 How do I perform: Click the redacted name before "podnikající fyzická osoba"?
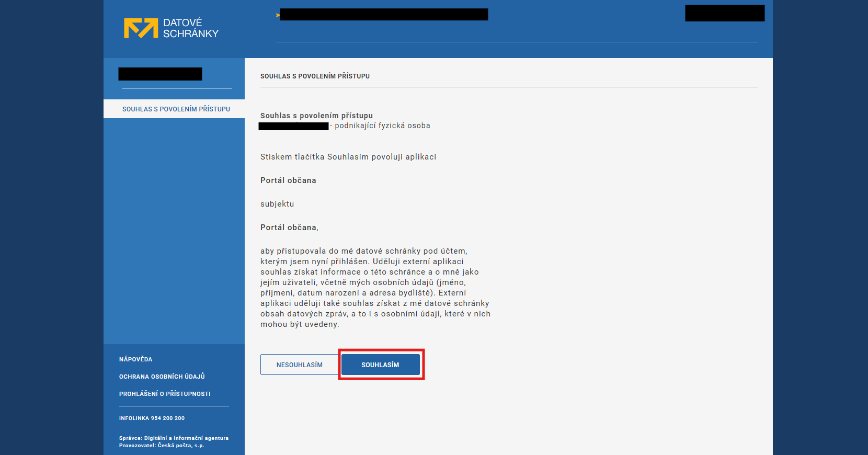(293, 126)
